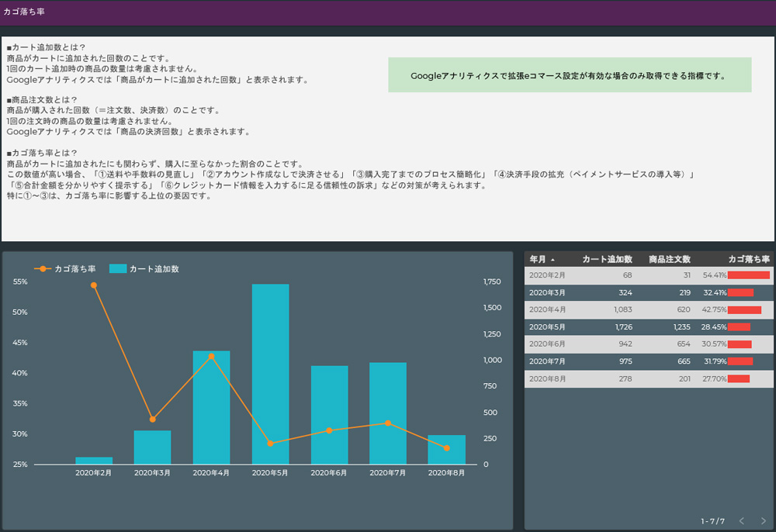The height and width of the screenshot is (532, 776).
Task: Sort table by カート追加数 column header
Action: (x=608, y=259)
